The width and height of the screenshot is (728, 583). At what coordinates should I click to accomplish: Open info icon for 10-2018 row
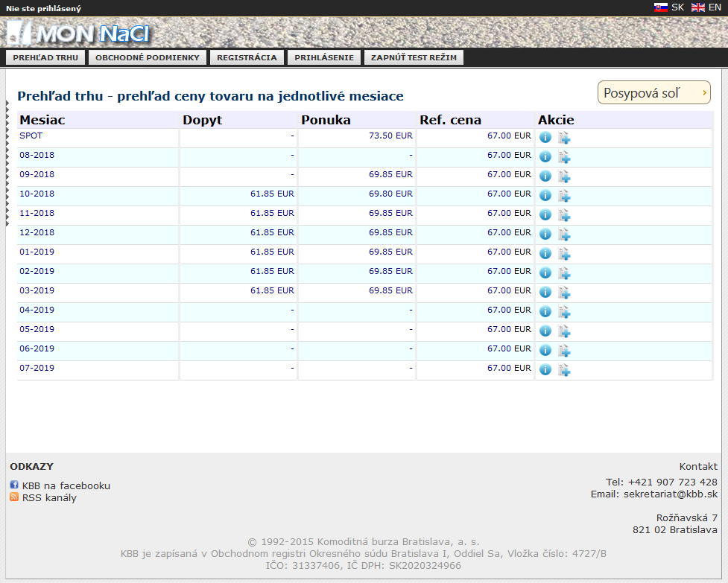coord(545,196)
